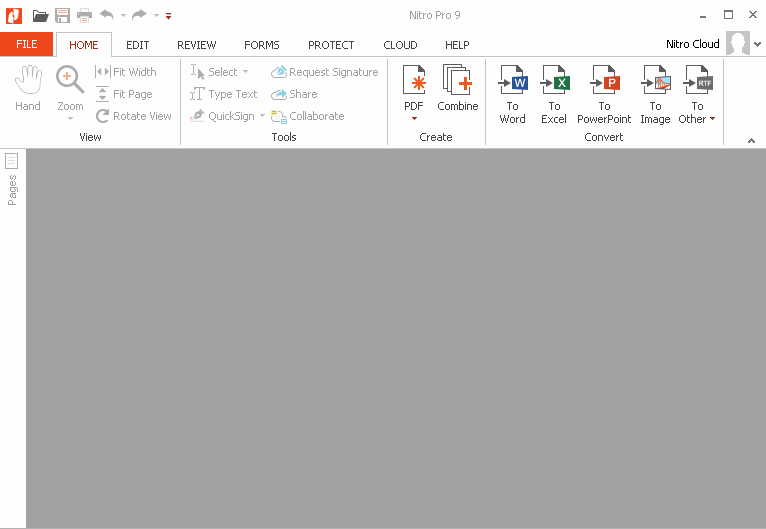
Task: Print using the printer icon
Action: coord(85,16)
